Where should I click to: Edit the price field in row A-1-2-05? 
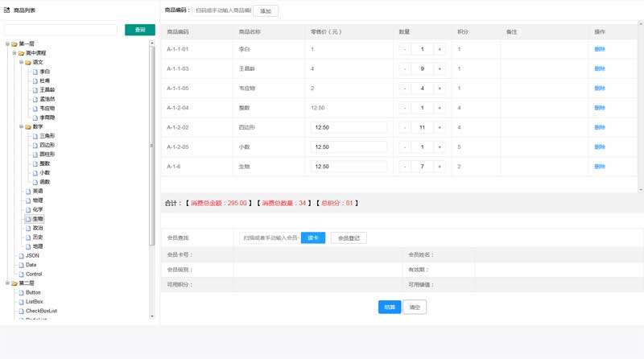[349, 147]
